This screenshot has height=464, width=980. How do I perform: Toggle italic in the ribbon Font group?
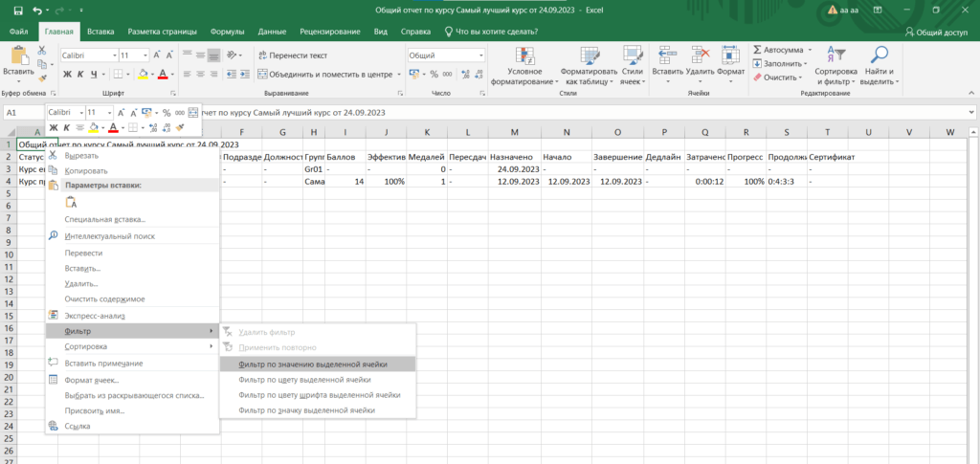click(80, 75)
